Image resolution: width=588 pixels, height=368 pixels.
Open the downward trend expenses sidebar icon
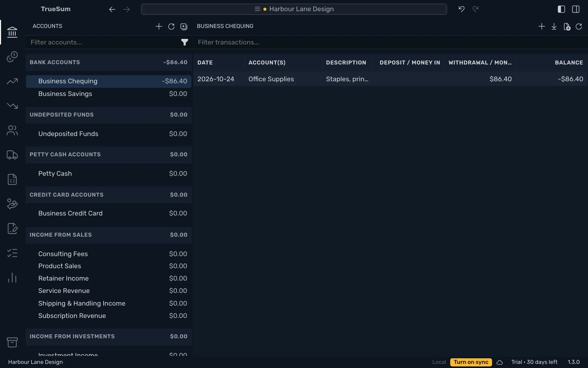point(12,105)
